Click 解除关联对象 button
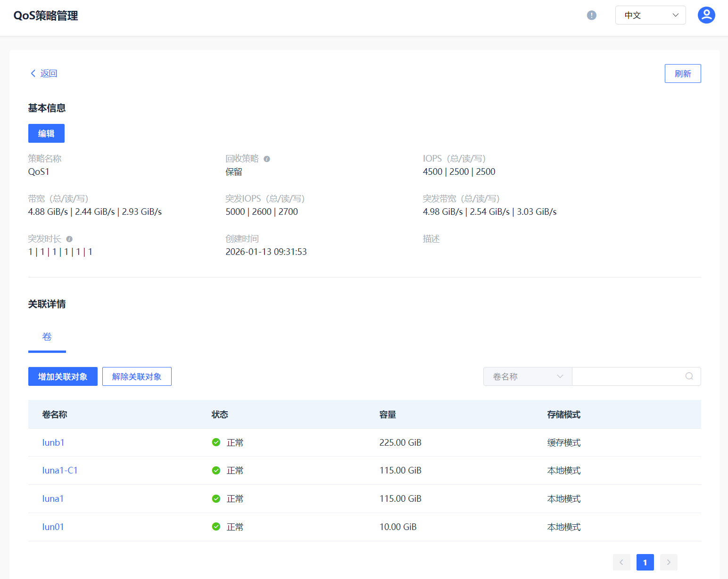 (x=137, y=376)
